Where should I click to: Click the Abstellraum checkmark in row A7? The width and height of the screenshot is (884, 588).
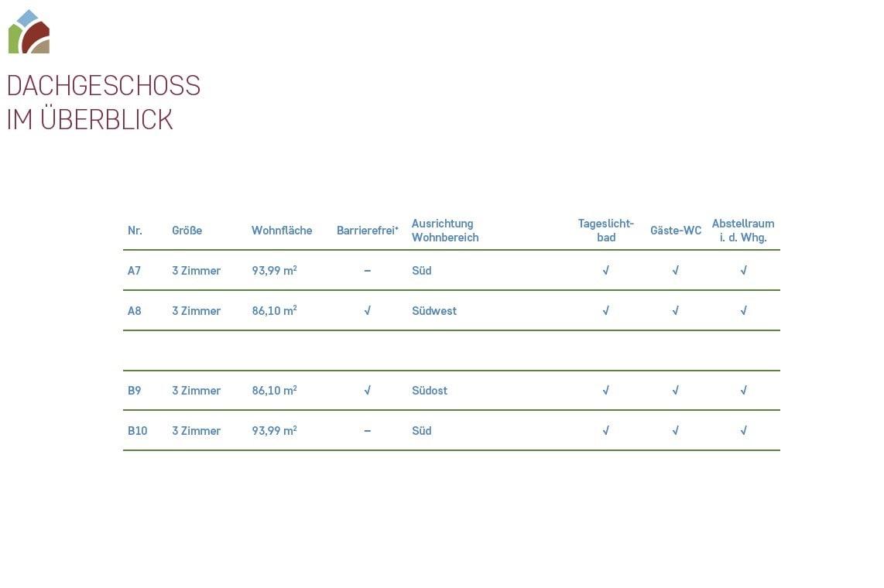point(743,271)
